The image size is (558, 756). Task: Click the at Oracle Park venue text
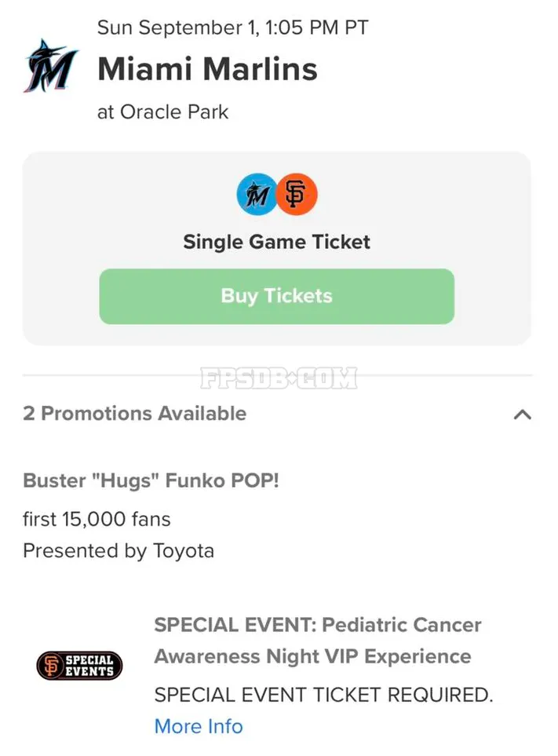tap(162, 111)
